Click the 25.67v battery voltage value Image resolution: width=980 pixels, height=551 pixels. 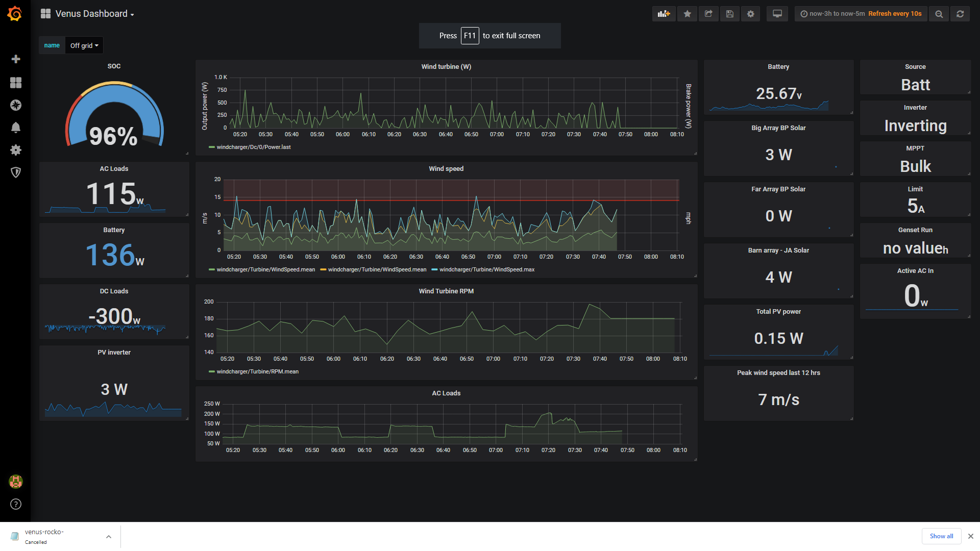coord(779,93)
